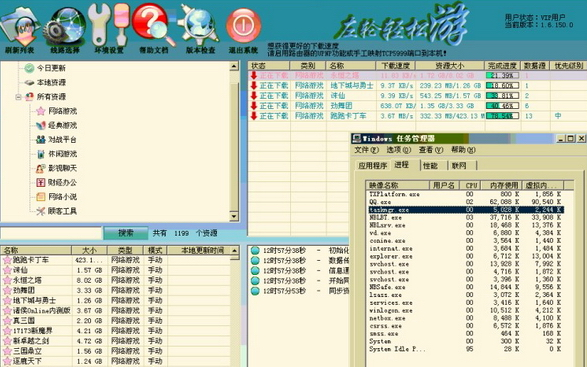Open 帮助(H) menu in Task Manager
Image resolution: width=587 pixels, height=367 pixels.
[x=463, y=150]
